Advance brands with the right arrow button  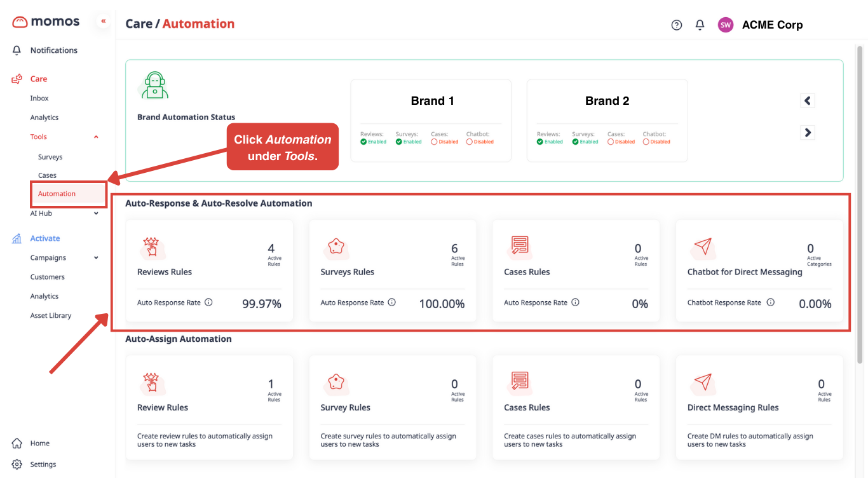click(808, 132)
